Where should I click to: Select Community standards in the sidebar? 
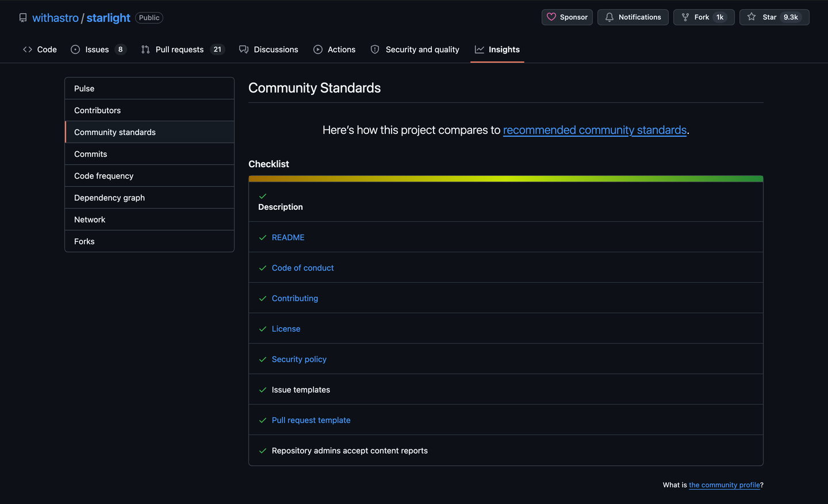coord(149,132)
